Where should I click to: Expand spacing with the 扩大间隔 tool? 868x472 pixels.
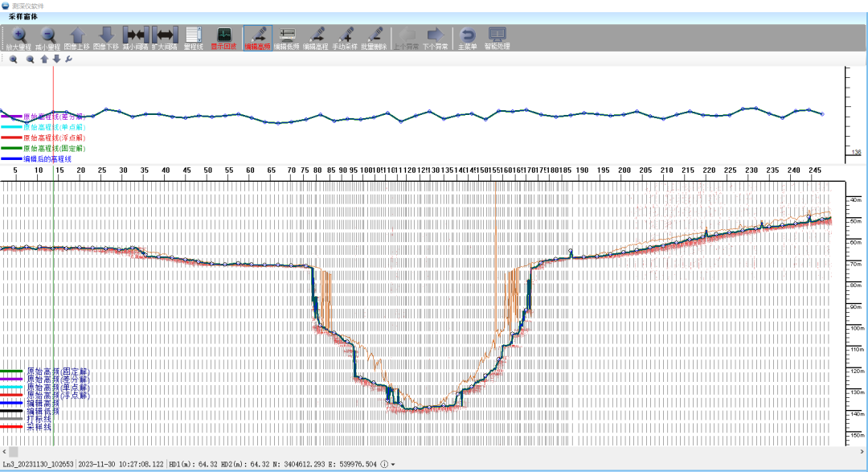click(165, 39)
